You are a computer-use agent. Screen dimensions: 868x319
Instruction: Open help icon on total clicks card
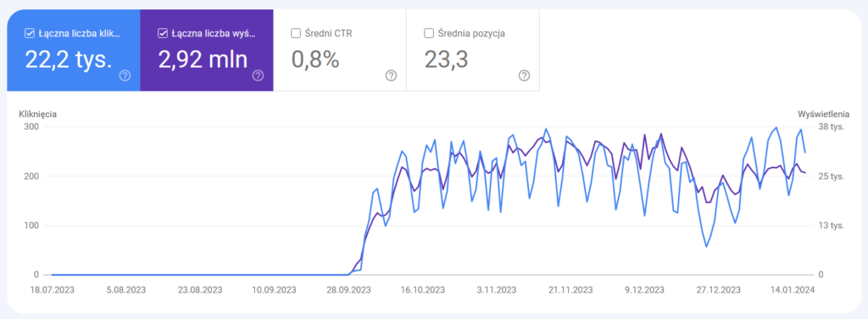click(x=125, y=76)
